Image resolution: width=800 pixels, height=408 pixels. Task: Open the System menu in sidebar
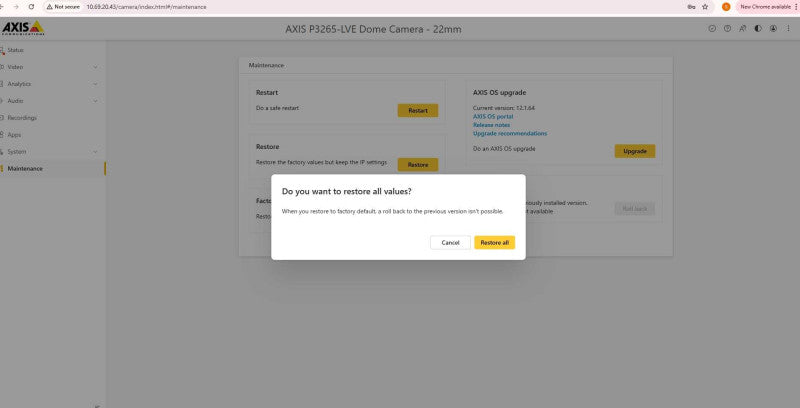pyautogui.click(x=52, y=151)
